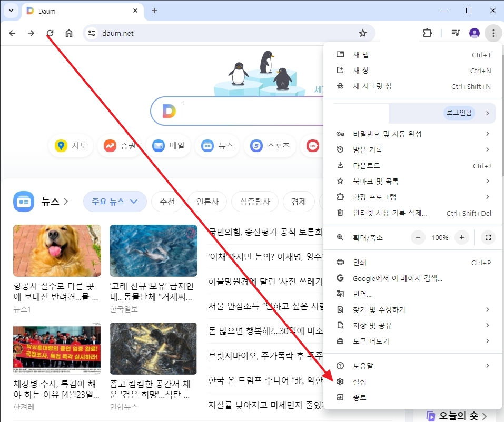Expand 북마크 및 목록 submenu
Screen dimensions: 504x422
(x=413, y=181)
